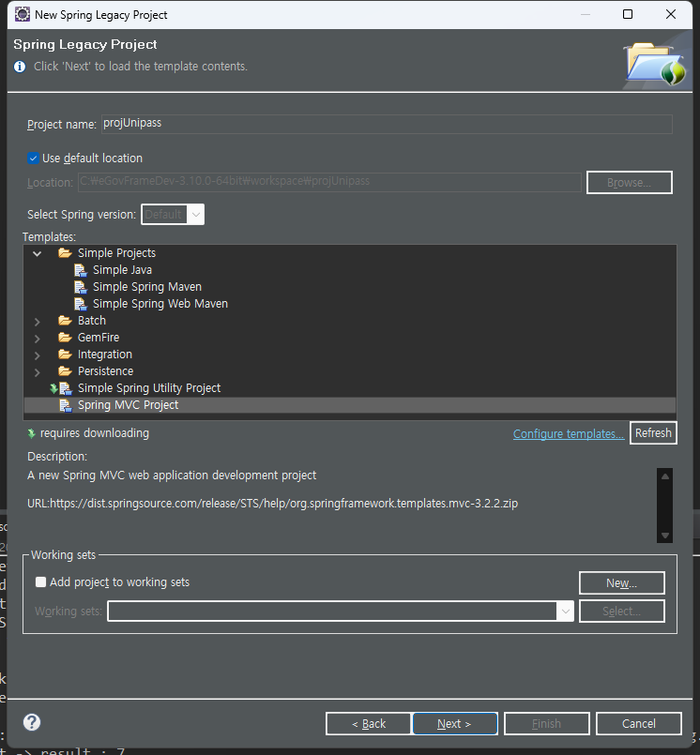Click the Simple Spring Maven template icon

(81, 287)
